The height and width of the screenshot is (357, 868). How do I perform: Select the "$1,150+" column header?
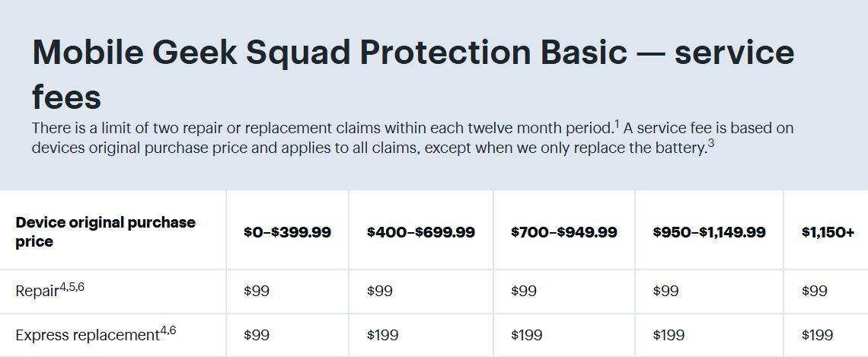point(828,232)
